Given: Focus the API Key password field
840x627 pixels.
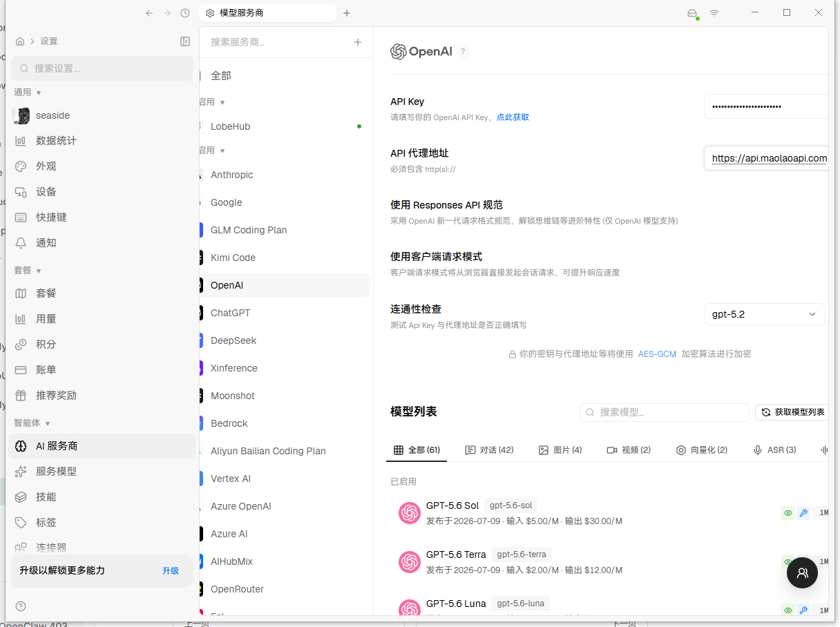Looking at the screenshot, I should 765,106.
